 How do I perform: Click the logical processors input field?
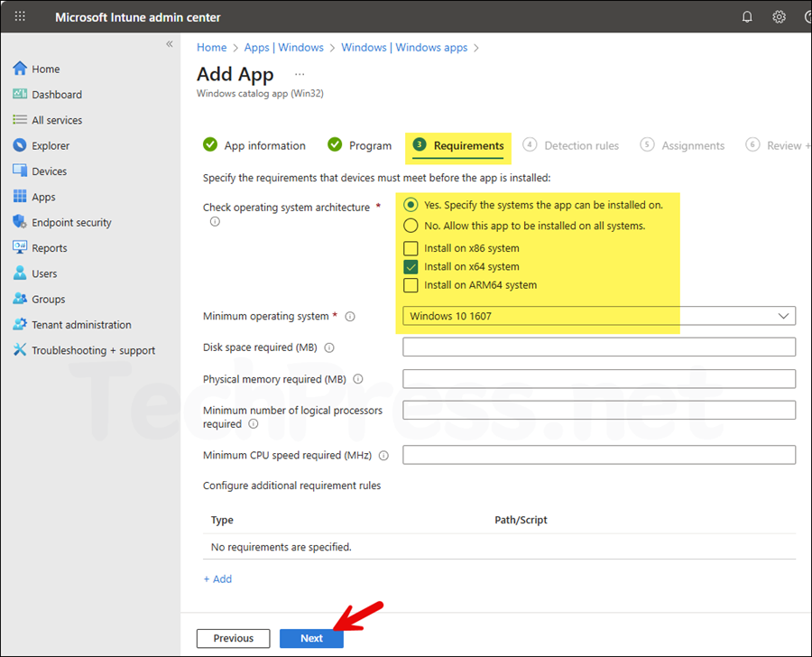point(599,411)
